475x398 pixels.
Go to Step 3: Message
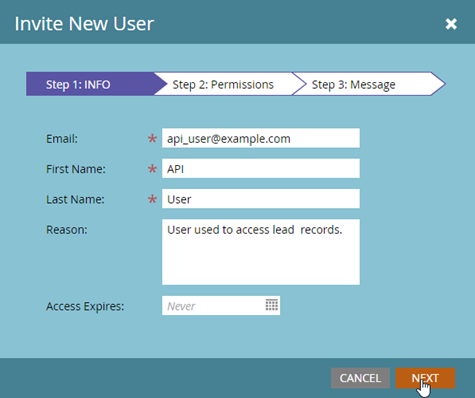[x=353, y=84]
